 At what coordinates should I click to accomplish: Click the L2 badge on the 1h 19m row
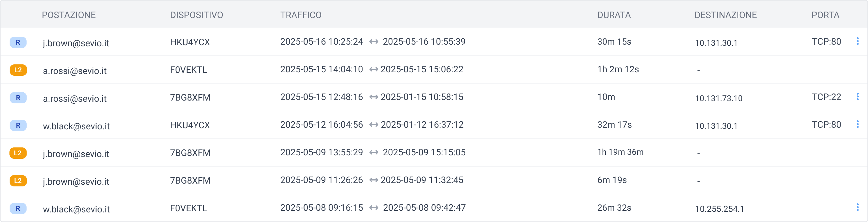pos(18,153)
